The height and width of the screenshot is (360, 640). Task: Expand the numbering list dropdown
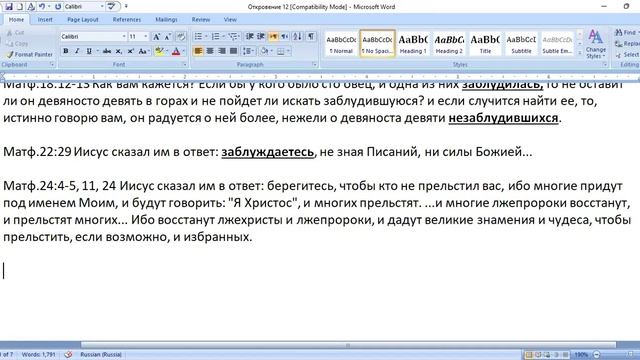pos(224,37)
